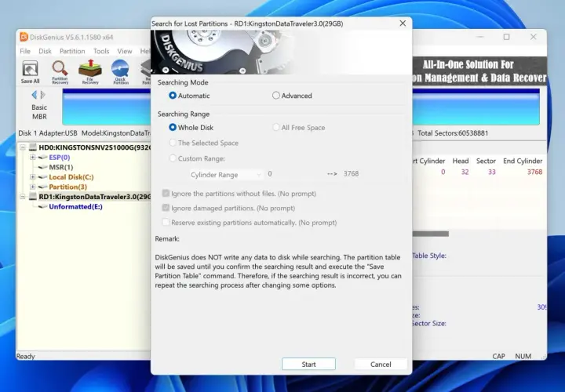Click the Local Disk(C:) partition icon
565x392 pixels.
[x=43, y=177]
